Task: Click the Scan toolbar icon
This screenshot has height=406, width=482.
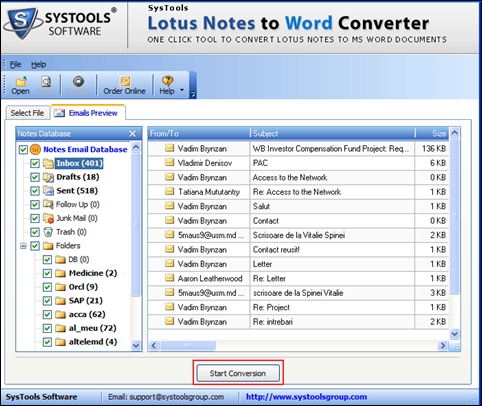Action: tap(46, 85)
